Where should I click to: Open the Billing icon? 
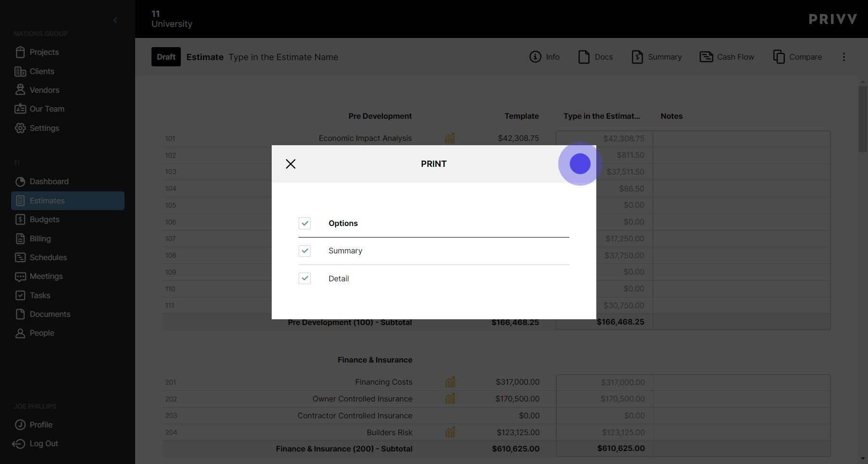click(20, 238)
